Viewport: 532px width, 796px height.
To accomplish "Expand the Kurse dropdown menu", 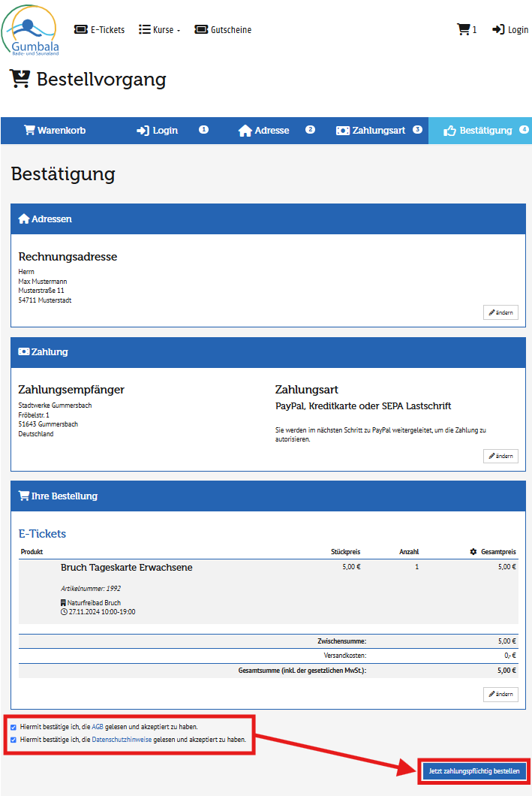I will click(x=160, y=30).
